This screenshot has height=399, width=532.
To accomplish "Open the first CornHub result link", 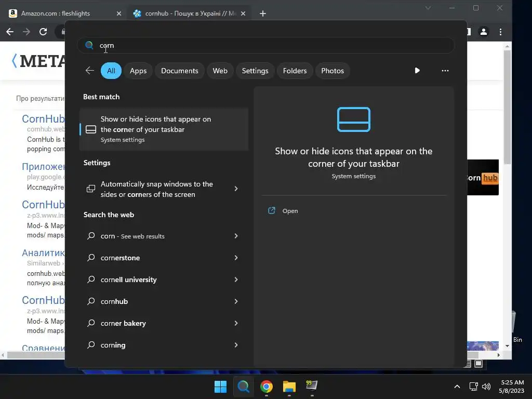I will pos(44,119).
